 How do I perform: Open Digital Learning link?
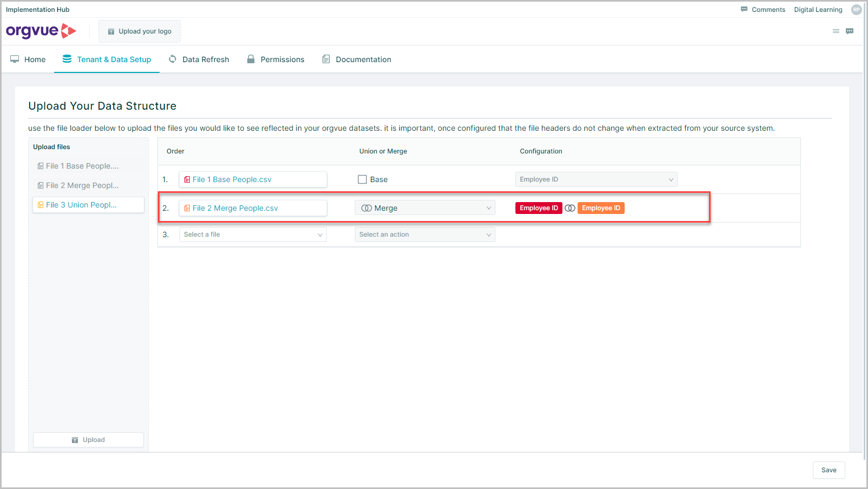tap(818, 10)
